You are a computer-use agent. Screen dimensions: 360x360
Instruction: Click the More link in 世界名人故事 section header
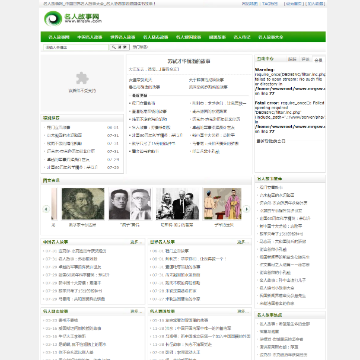click(x=243, y=242)
